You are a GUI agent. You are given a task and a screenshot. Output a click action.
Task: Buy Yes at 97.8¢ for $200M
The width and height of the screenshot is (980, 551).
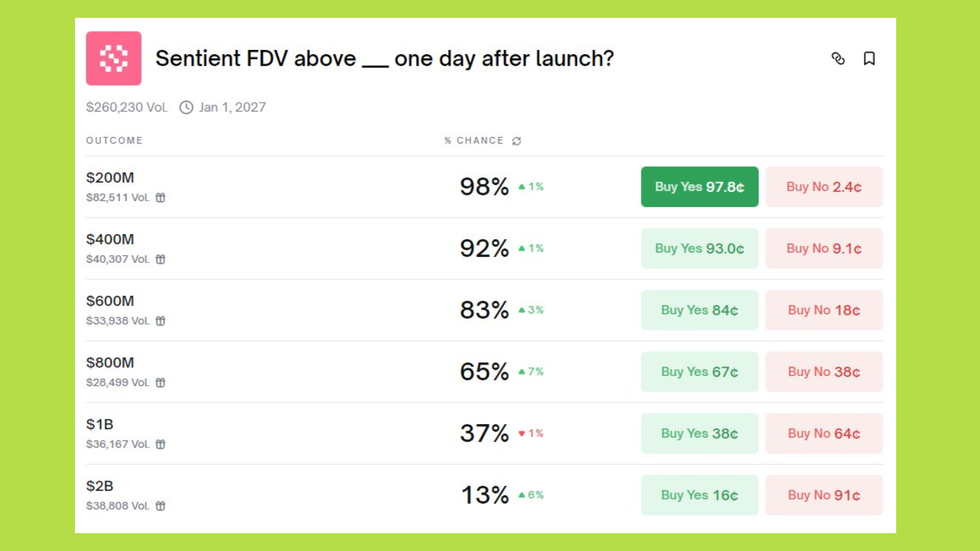coord(699,187)
